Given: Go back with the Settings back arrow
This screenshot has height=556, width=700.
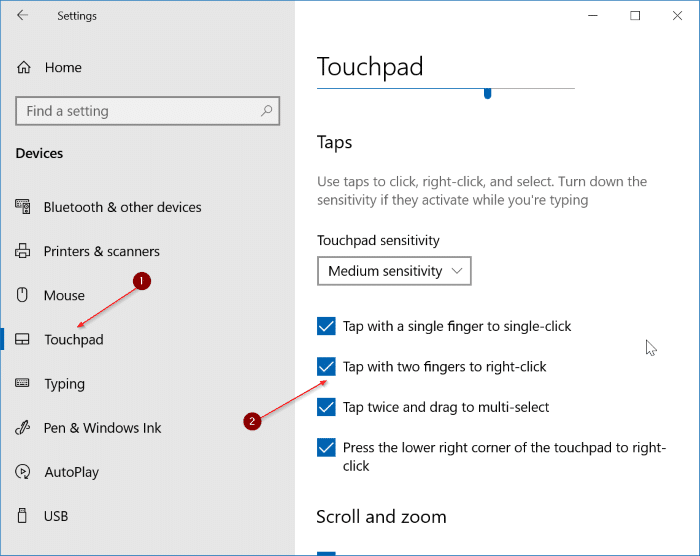Looking at the screenshot, I should point(22,15).
